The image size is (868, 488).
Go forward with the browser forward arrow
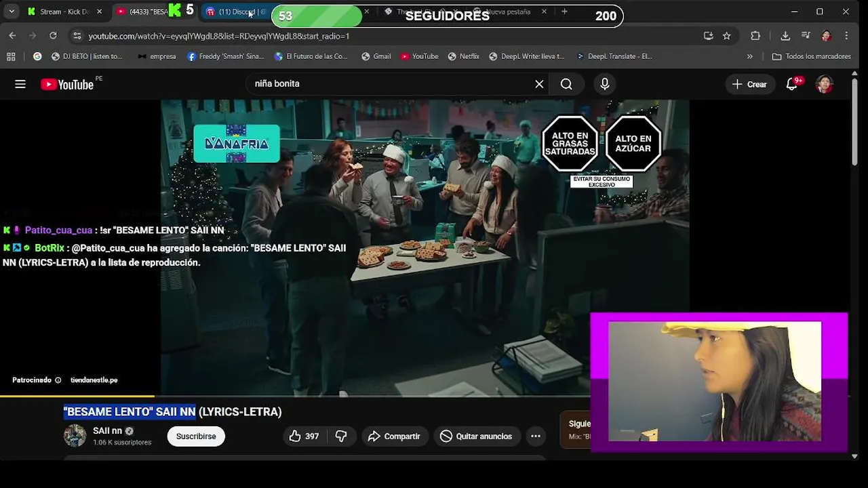click(x=33, y=36)
